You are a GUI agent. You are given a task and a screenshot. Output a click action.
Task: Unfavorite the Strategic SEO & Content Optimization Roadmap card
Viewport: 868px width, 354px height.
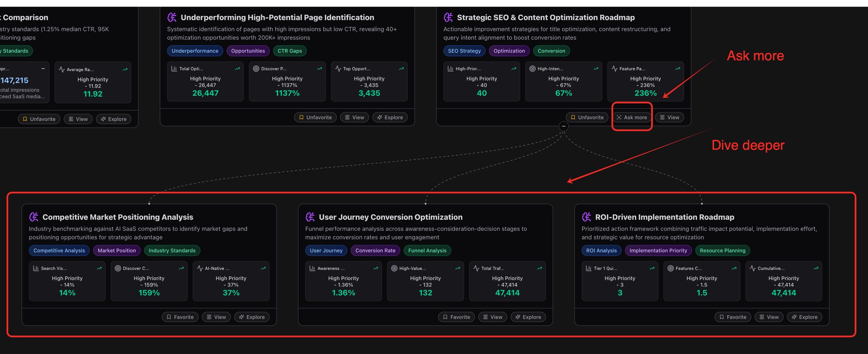click(587, 118)
